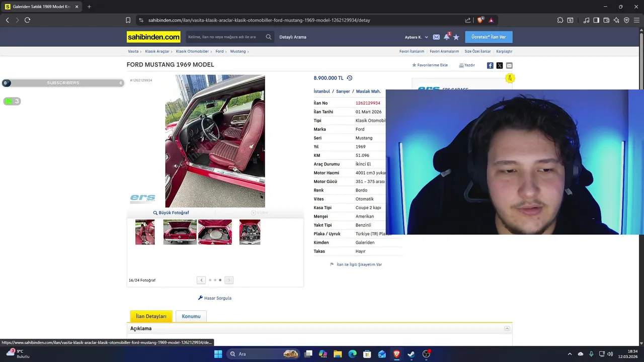This screenshot has width=644, height=362.
Task: Select the open trunk photo thumbnail
Action: [x=180, y=232]
